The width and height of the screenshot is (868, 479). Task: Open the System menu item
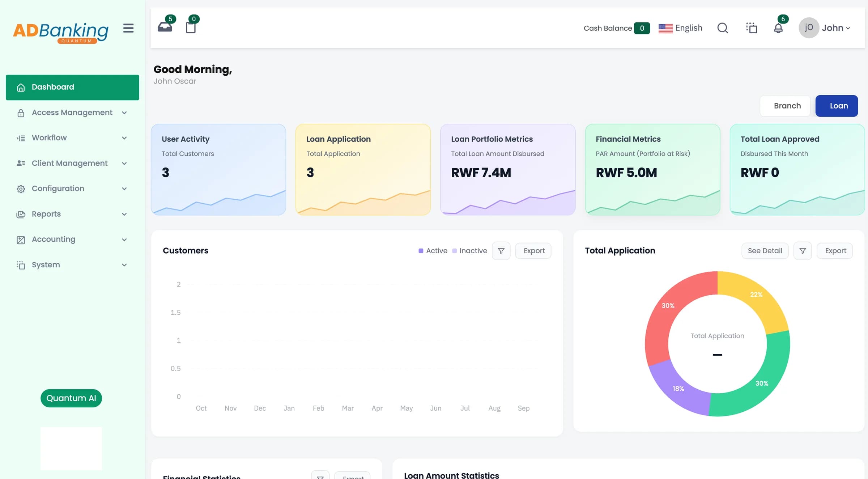click(72, 265)
